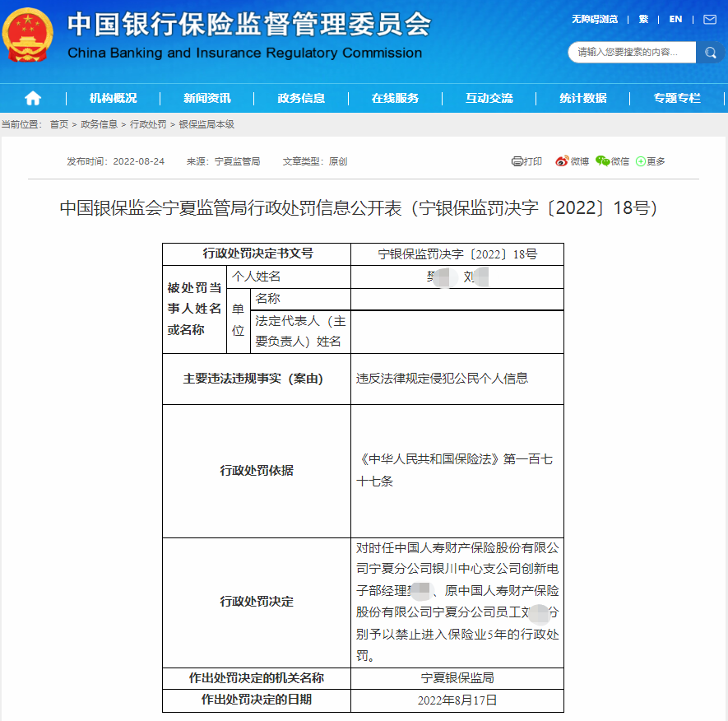Click cell 宁夏银保监局

[x=457, y=678]
